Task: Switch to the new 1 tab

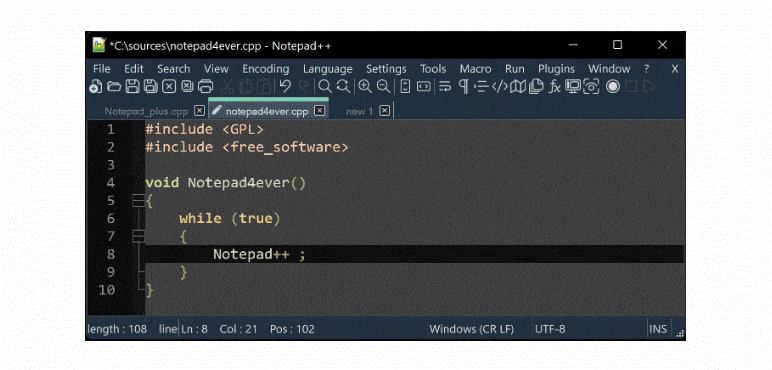Action: tap(359, 111)
